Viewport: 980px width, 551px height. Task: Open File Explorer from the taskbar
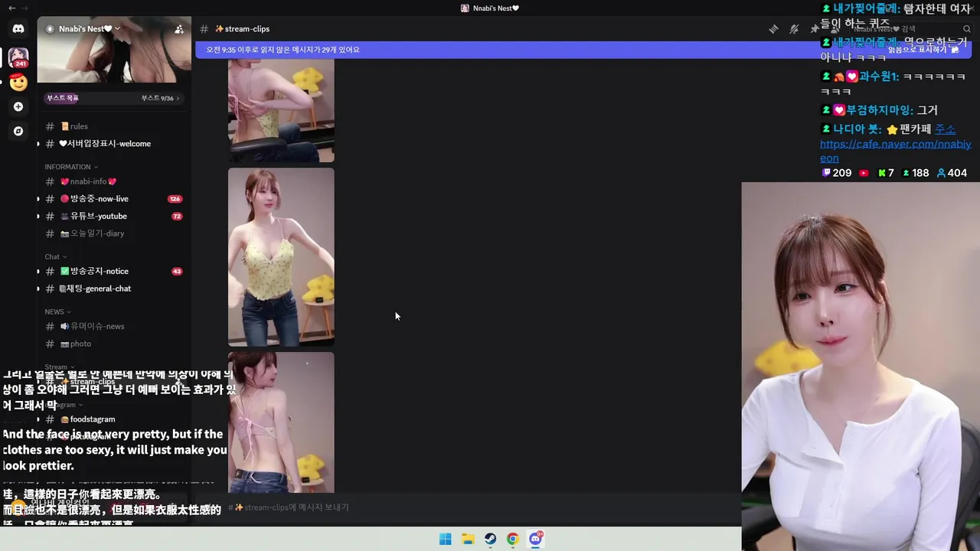click(468, 539)
